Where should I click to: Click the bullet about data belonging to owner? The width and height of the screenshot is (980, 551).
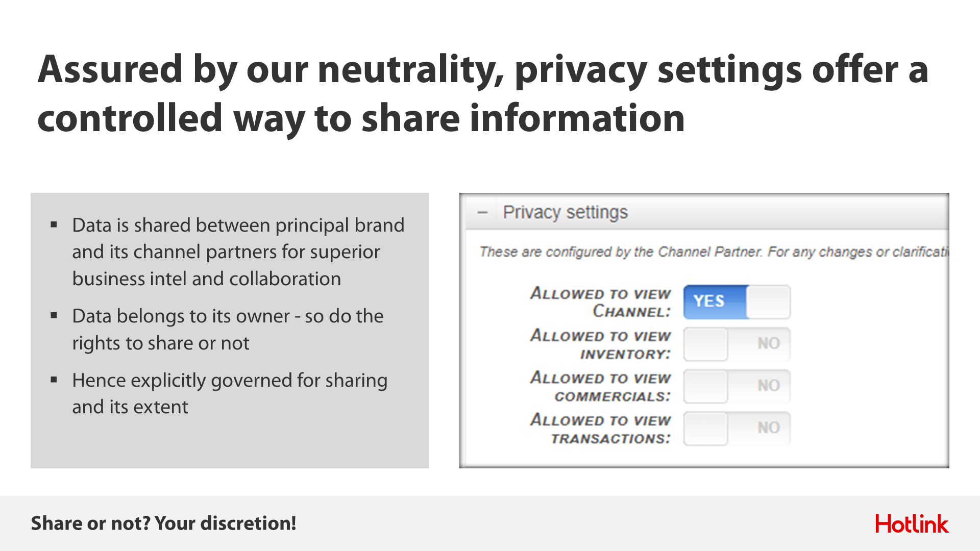coord(228,330)
